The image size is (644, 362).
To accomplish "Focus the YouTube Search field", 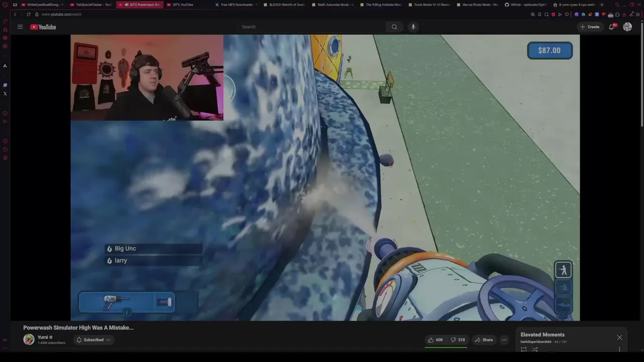I will pos(312,27).
